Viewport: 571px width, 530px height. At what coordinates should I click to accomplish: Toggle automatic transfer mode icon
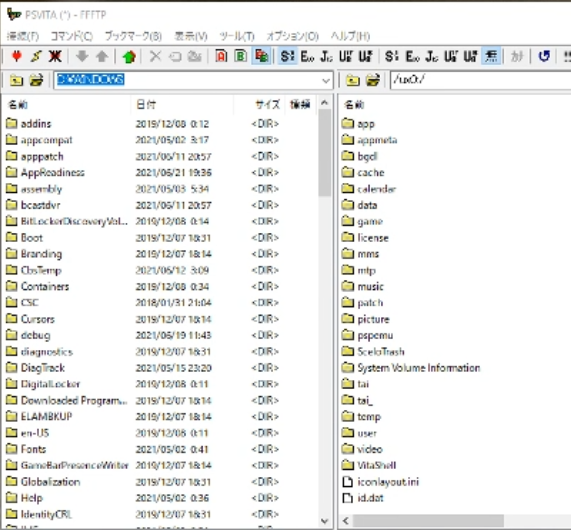click(261, 56)
